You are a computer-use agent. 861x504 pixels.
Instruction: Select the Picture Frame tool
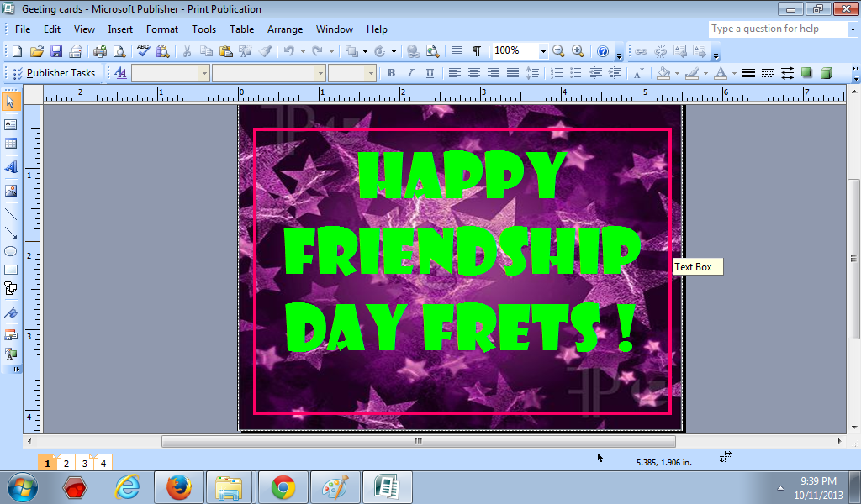tap(11, 190)
